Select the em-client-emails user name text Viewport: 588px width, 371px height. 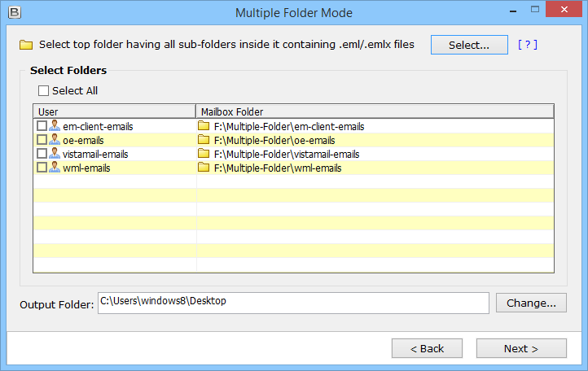98,127
